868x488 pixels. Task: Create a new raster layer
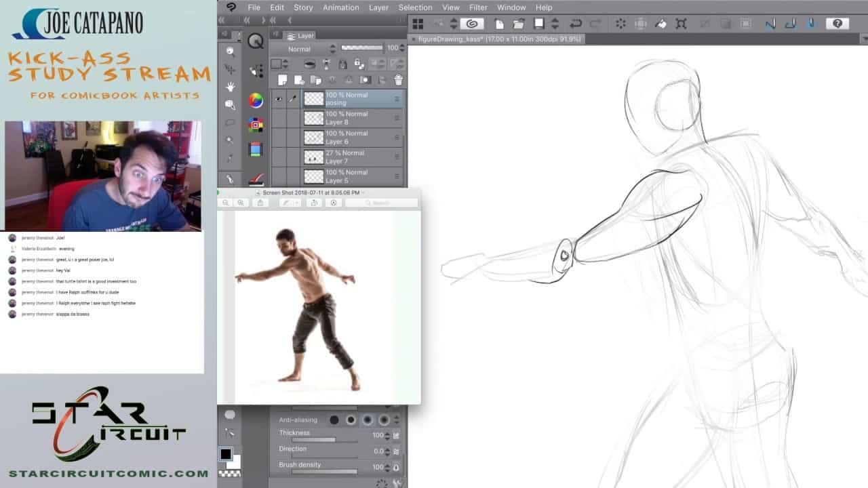click(x=283, y=80)
